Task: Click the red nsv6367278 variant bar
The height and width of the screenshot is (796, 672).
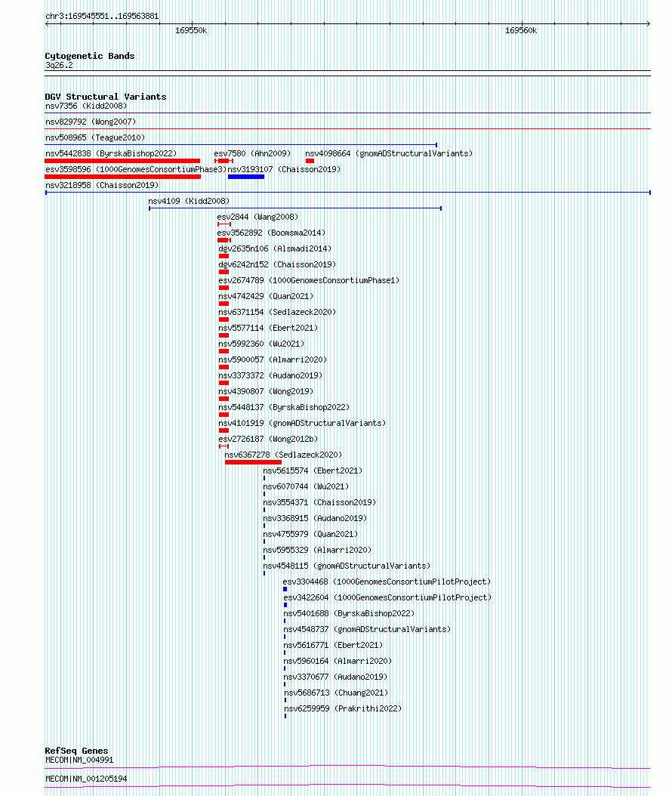Action: click(253, 462)
